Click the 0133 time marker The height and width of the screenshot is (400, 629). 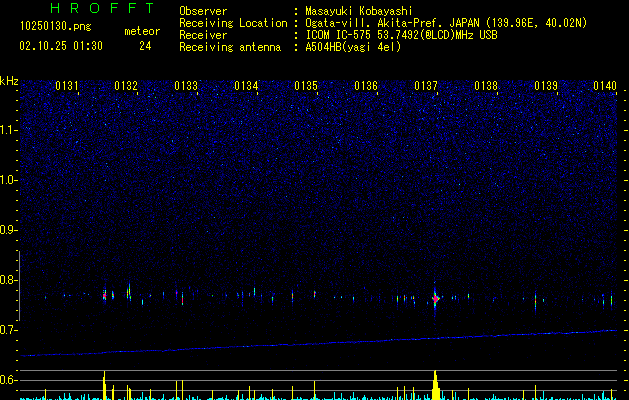pos(186,86)
